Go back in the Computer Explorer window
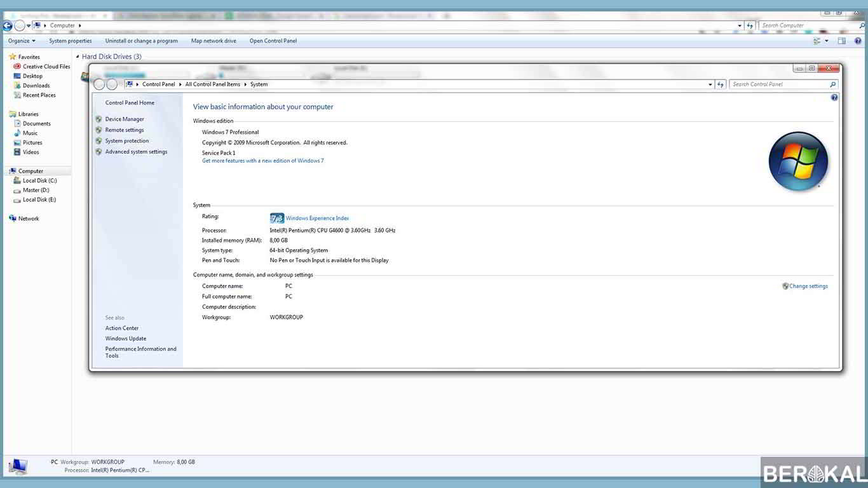868x488 pixels. click(7, 25)
